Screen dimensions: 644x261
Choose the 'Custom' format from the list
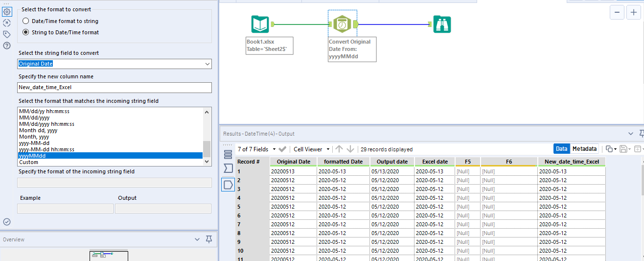[x=28, y=162]
